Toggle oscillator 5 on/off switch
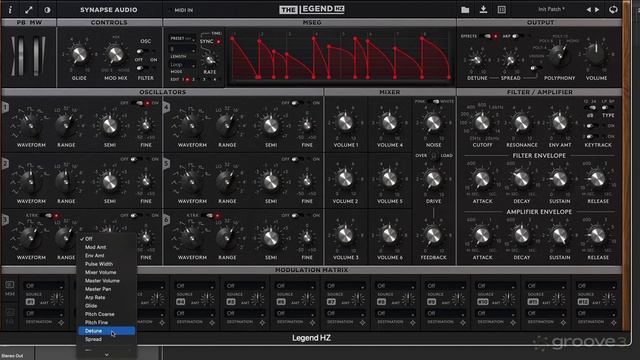This screenshot has height=360, width=640. click(298, 159)
